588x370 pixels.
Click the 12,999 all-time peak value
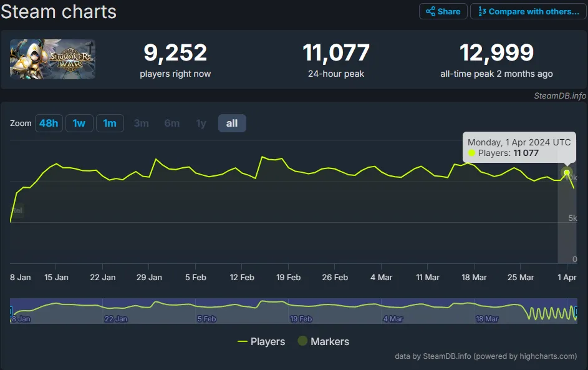pyautogui.click(x=496, y=52)
